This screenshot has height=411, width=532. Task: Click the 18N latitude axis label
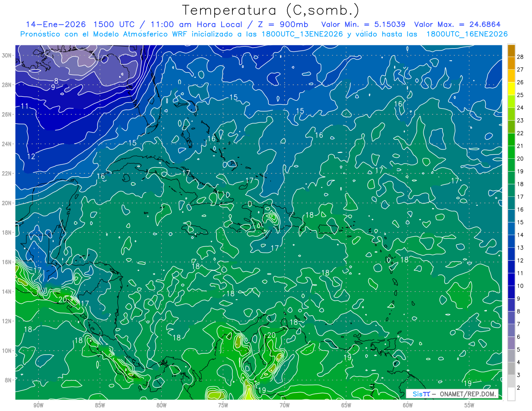click(x=7, y=232)
